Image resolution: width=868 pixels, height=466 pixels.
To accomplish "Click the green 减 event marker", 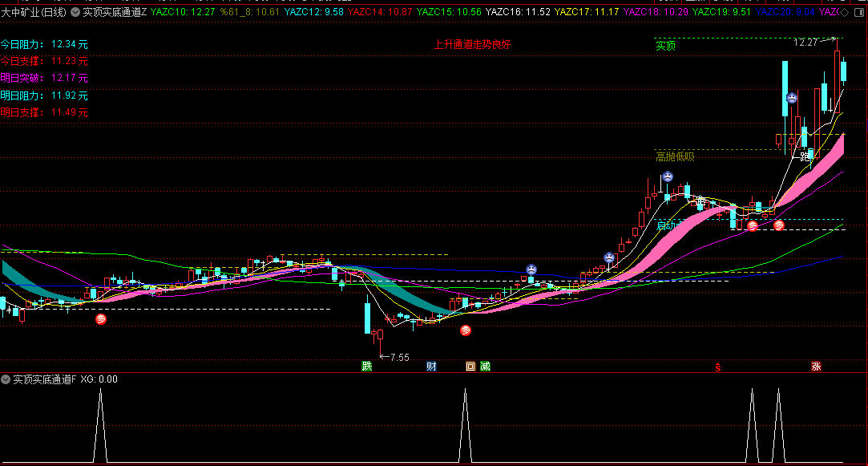I will coord(485,367).
